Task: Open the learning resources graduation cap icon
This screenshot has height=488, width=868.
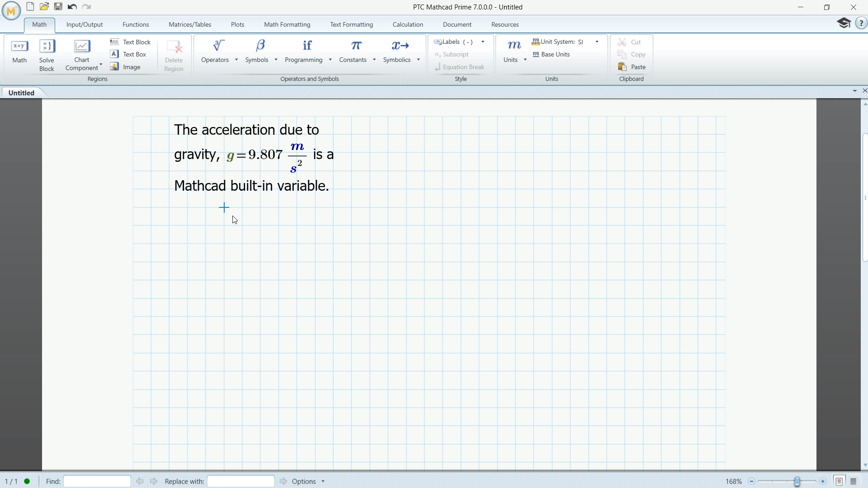Action: (844, 23)
